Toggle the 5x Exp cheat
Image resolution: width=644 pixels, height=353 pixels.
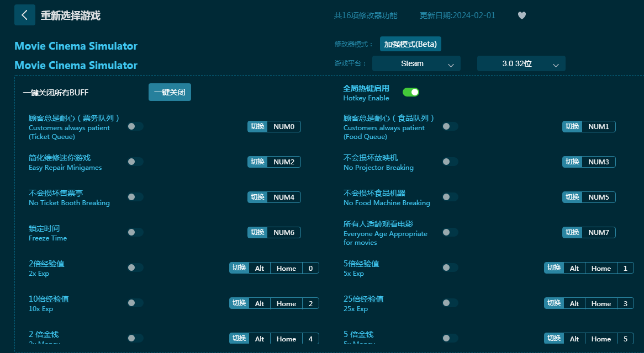pos(450,268)
